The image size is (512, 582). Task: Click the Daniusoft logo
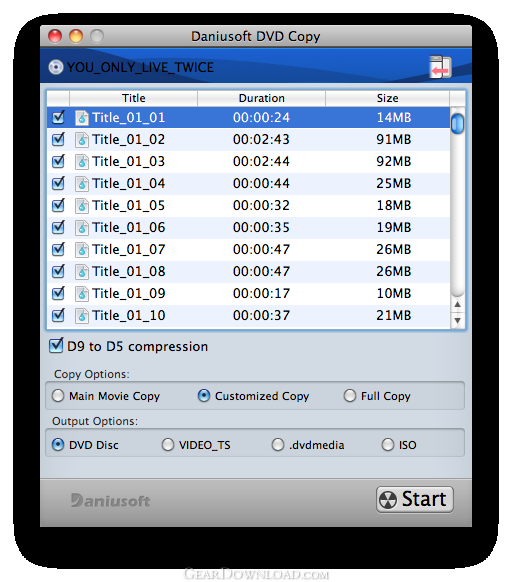(x=110, y=500)
